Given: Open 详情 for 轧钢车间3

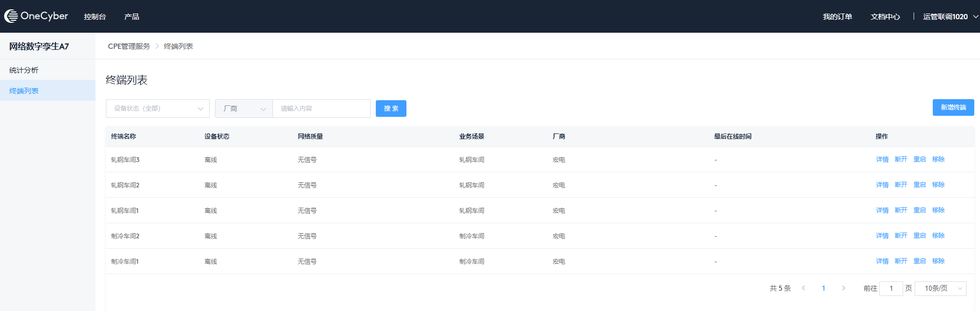Looking at the screenshot, I should (x=882, y=159).
